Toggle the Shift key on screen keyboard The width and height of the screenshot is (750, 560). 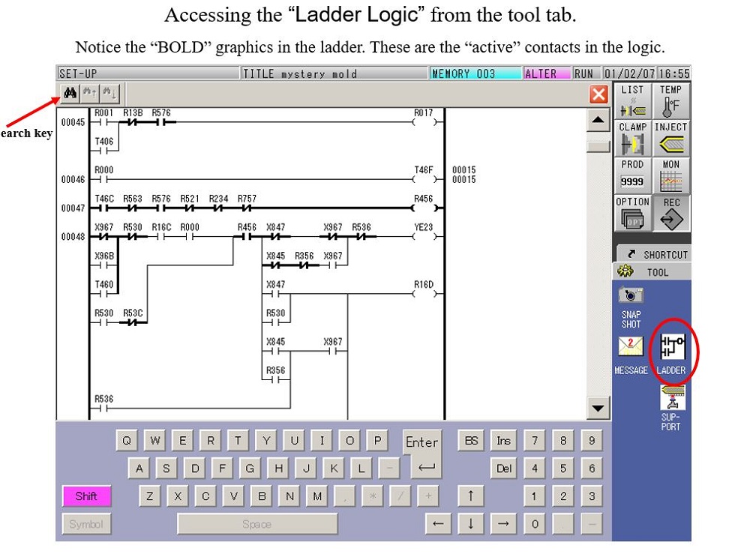[x=86, y=496]
